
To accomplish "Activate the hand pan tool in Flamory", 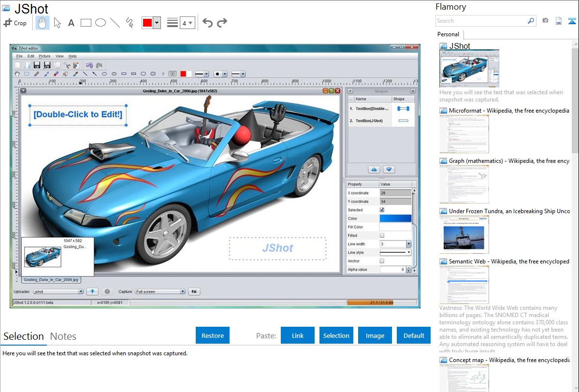I will (43, 23).
